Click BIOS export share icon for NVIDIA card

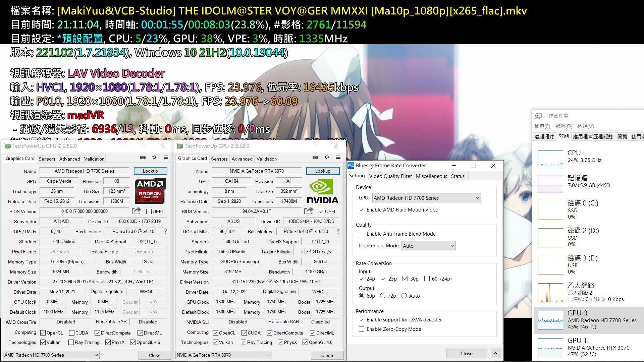309,211
